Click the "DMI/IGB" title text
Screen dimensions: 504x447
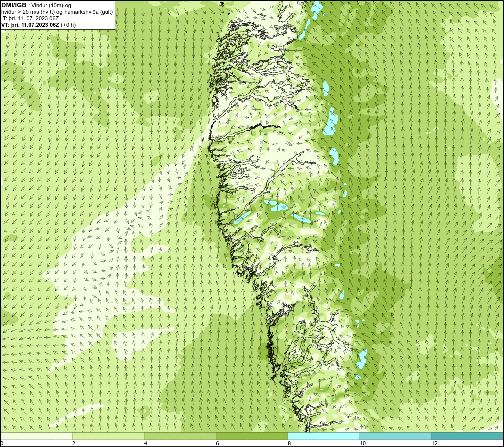point(14,5)
